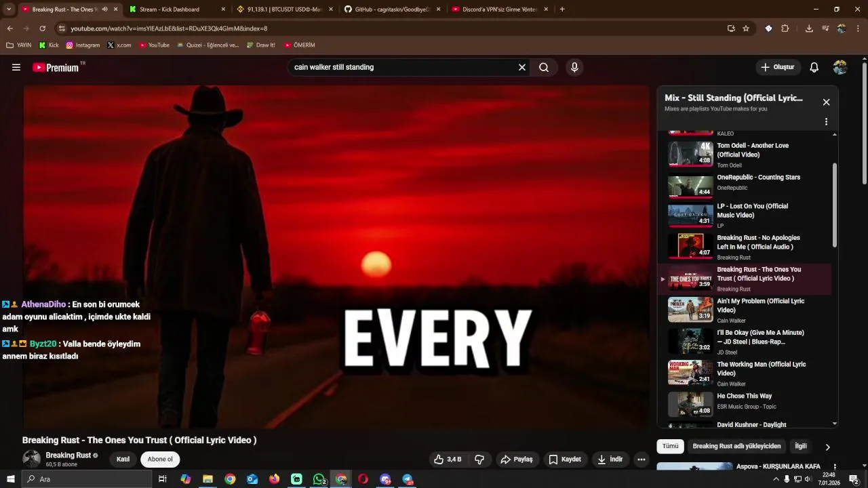
Task: Clear the search box text
Action: pyautogui.click(x=522, y=67)
